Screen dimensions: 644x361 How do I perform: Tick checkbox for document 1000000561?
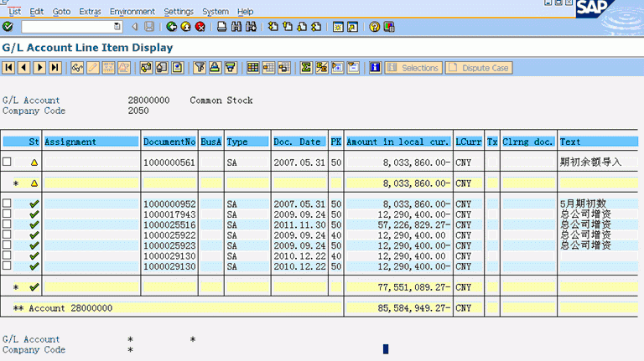point(7,162)
